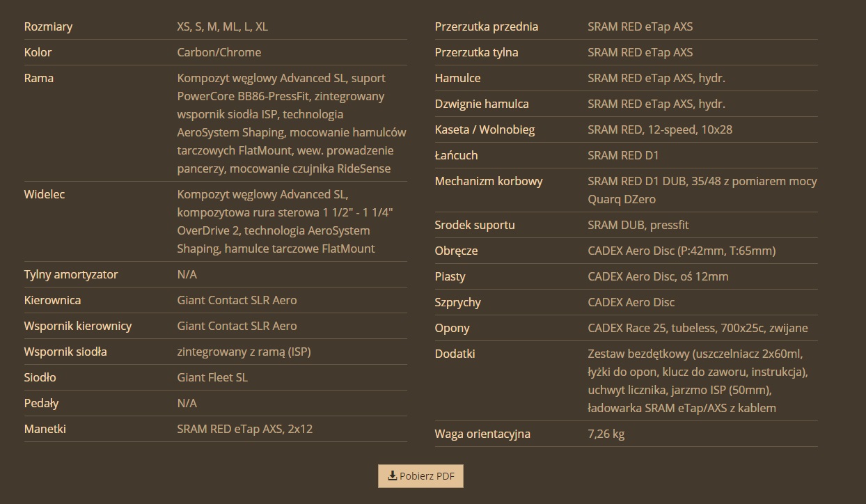
Task: Click the download icon in Pobierz PDF
Action: 393,476
